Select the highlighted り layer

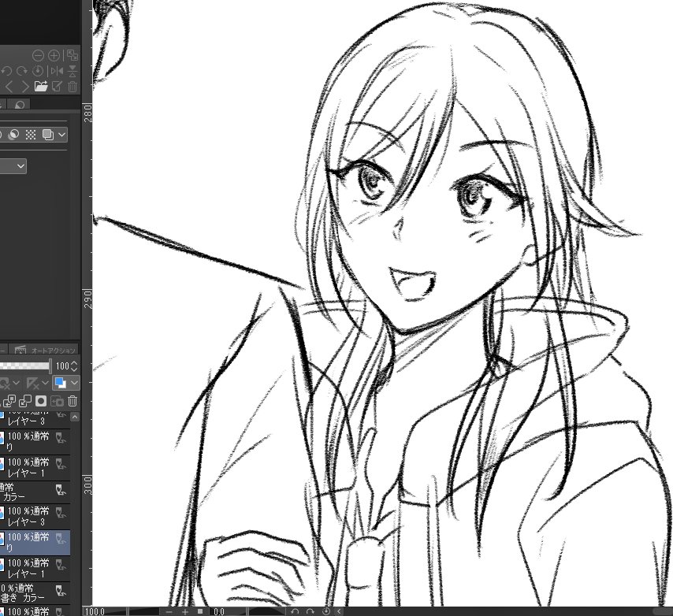35,542
